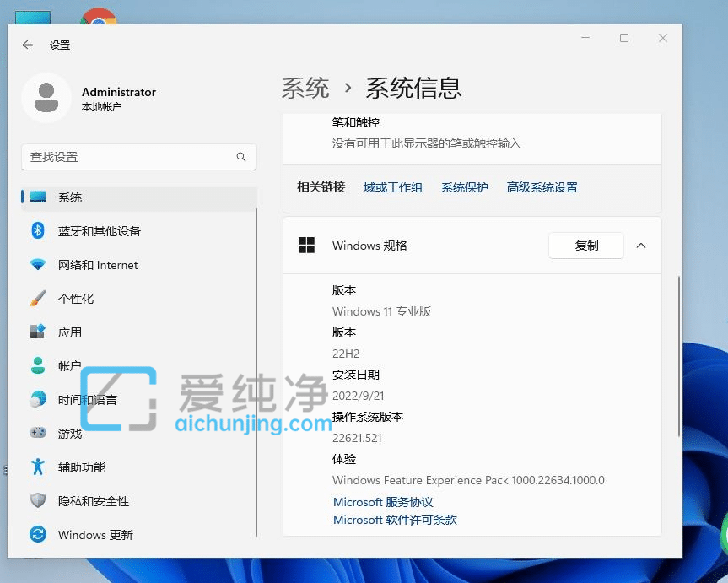Launch Chrome from the taskbar
Image resolution: width=728 pixels, height=583 pixels.
pyautogui.click(x=99, y=15)
